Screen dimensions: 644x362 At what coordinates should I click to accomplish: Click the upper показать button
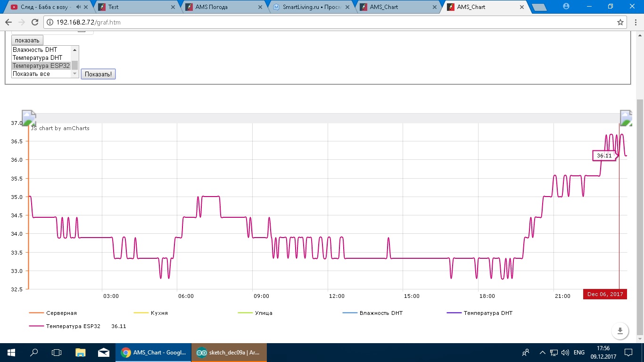pos(27,41)
